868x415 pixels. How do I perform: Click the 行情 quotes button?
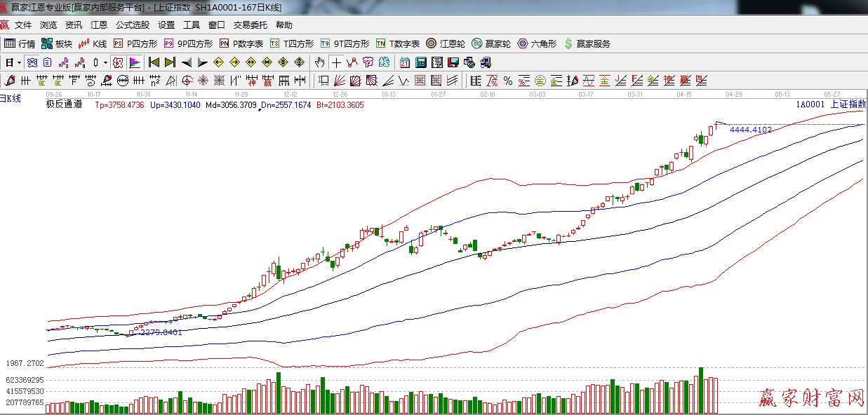pos(20,43)
